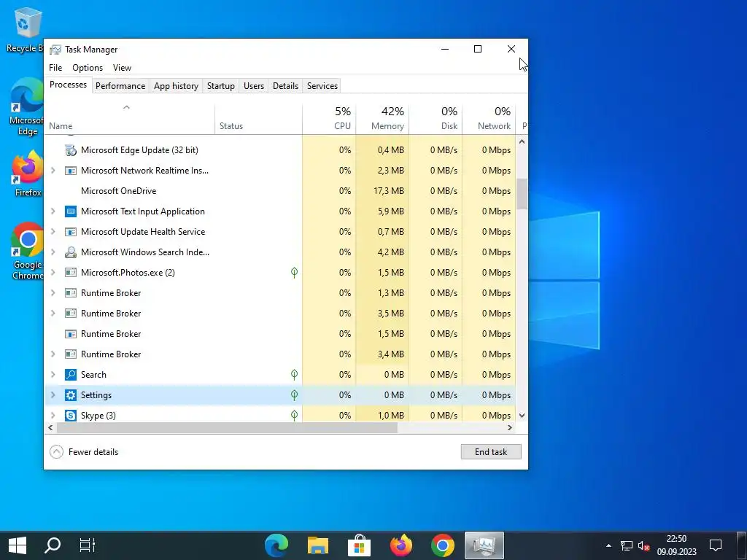The image size is (747, 560).
Task: Expand the Search process row
Action: tap(53, 375)
